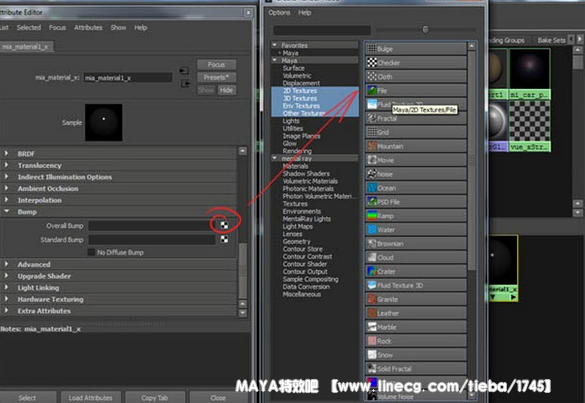
Task: Create a Checker texture node
Action: [416, 62]
